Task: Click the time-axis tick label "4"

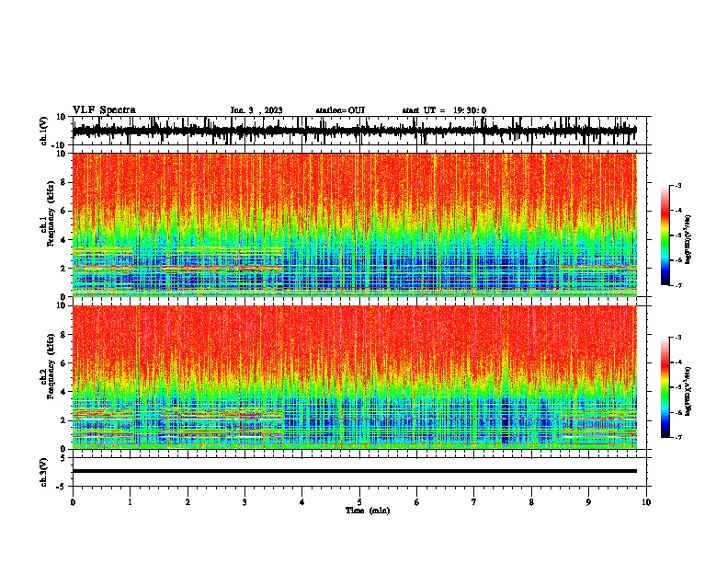Action: 302,502
